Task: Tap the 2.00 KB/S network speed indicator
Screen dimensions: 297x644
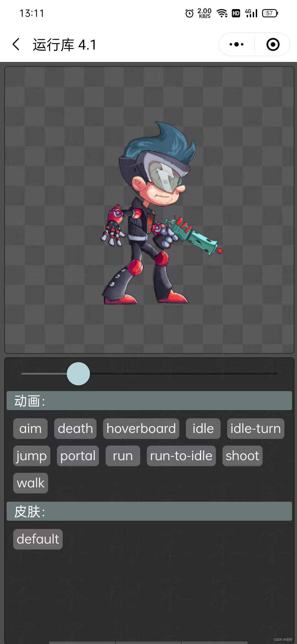Action: (204, 13)
